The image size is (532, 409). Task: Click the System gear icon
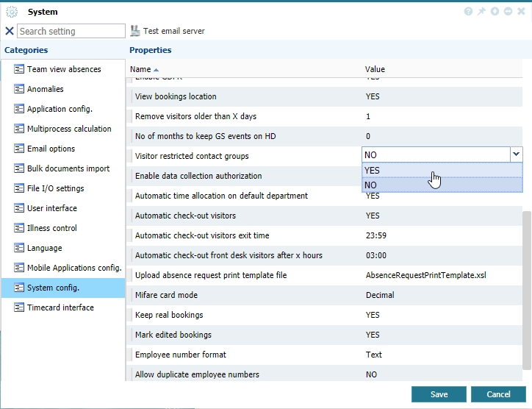pos(12,12)
